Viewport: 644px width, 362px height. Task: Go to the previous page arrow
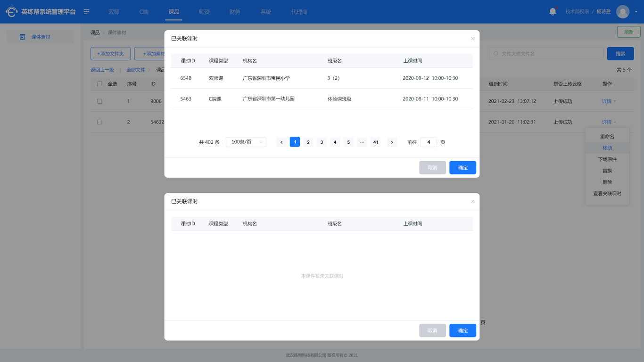[281, 142]
